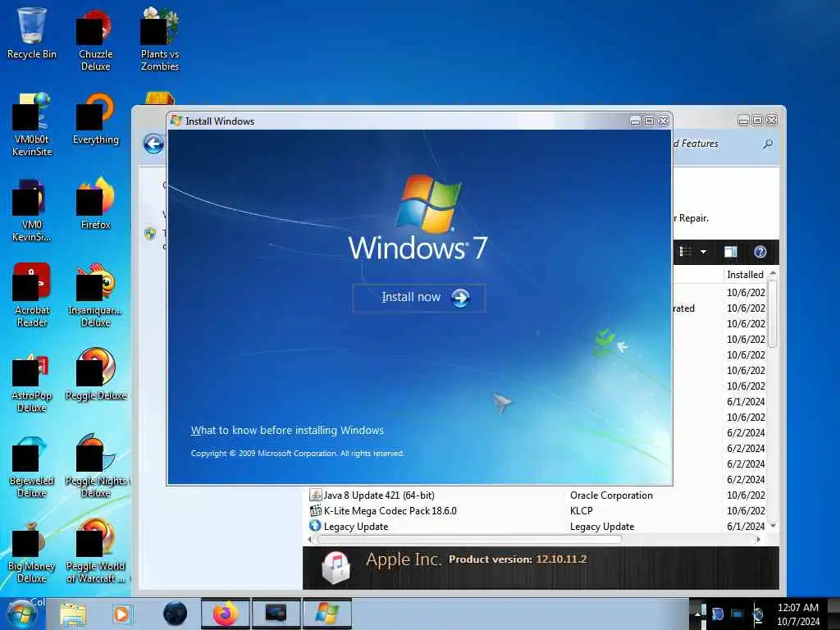Launch Plants vs Zombies desktop shortcut
The width and height of the screenshot is (840, 630).
(160, 39)
